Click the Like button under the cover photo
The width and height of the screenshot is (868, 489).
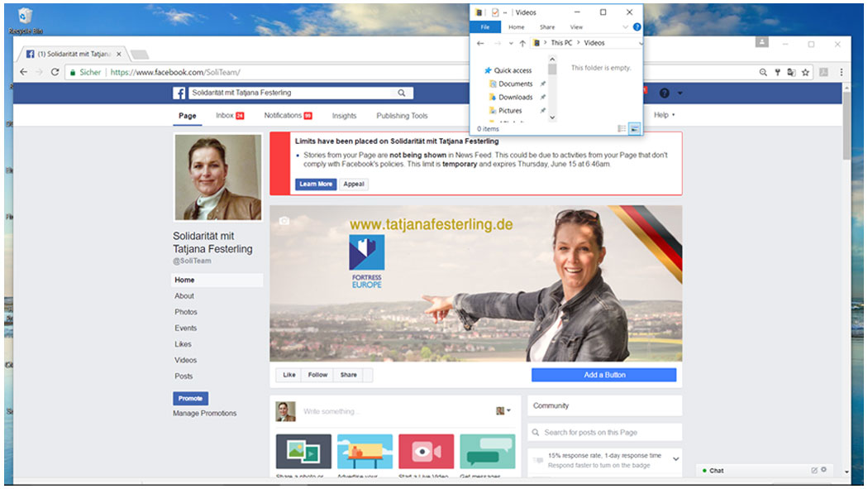pyautogui.click(x=289, y=375)
